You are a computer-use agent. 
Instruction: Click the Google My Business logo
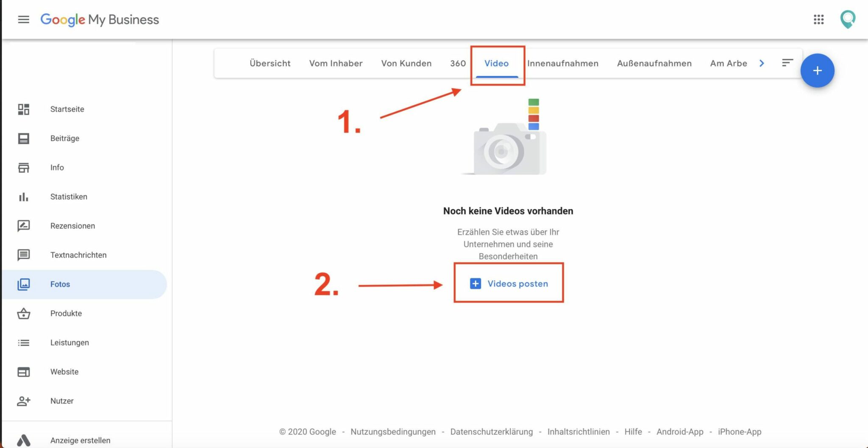100,20
